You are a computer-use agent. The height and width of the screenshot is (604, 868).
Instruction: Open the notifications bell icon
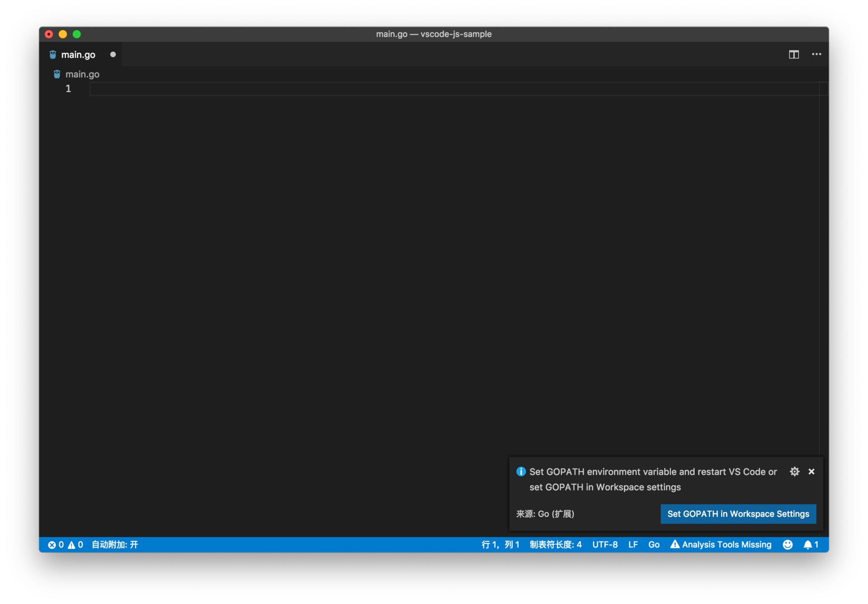pos(811,545)
